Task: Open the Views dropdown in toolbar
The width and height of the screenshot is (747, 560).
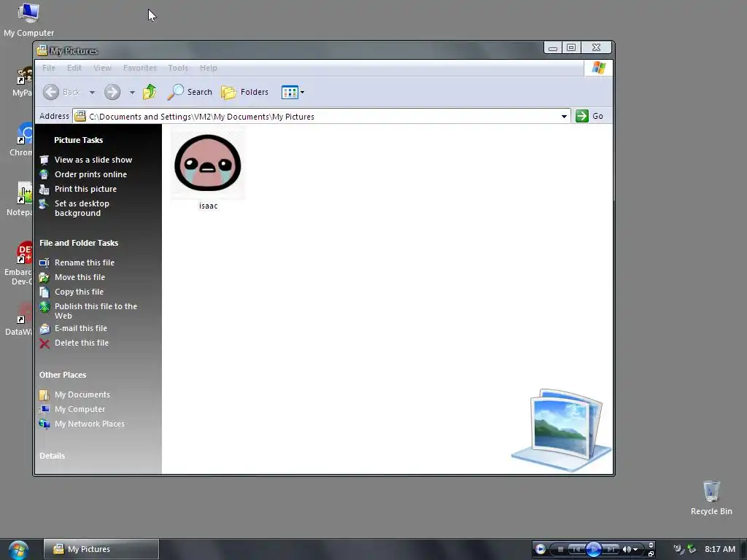Action: (x=293, y=92)
